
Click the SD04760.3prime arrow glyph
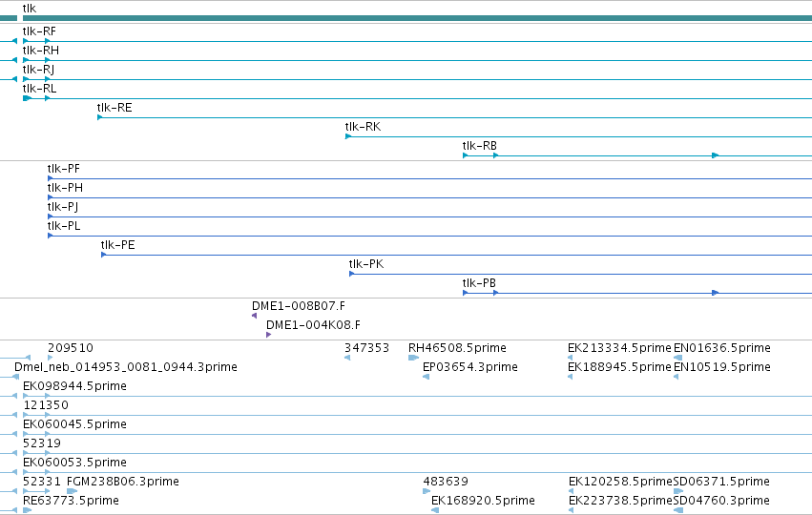point(677,510)
